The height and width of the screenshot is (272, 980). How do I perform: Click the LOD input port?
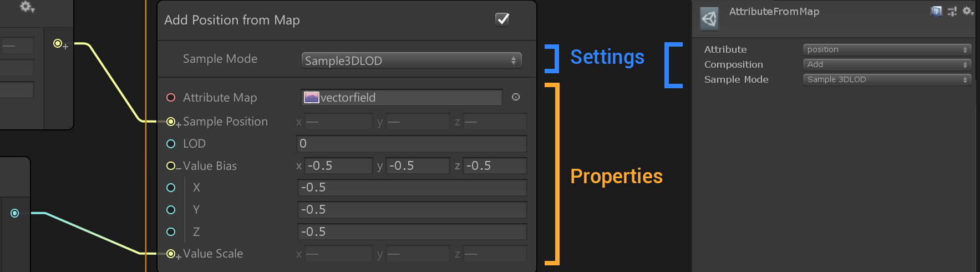click(x=171, y=144)
